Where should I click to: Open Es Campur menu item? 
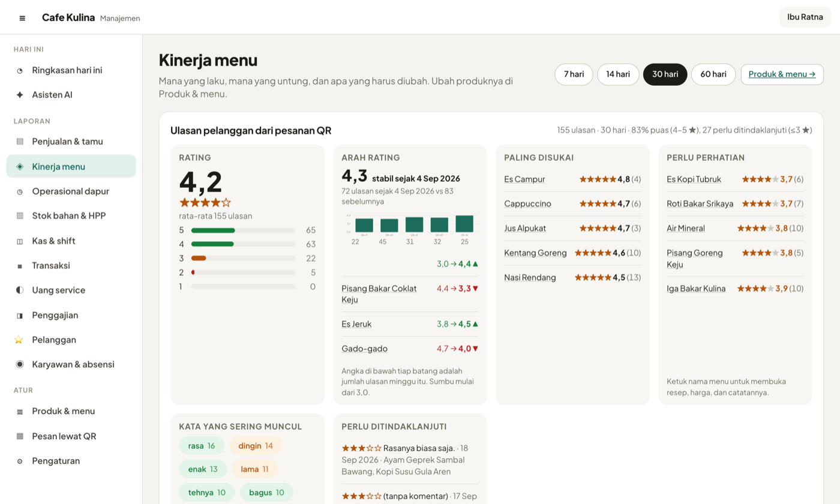(x=524, y=179)
